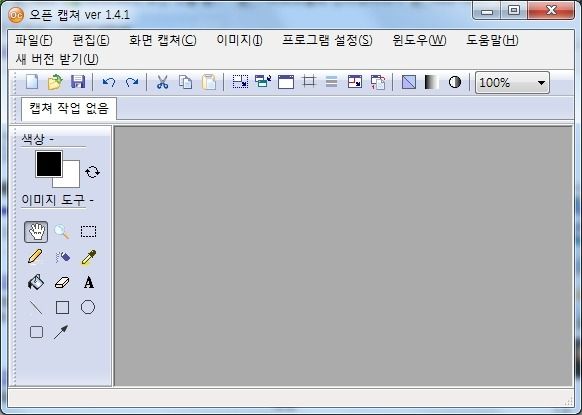582x415 pixels.
Task: Start region capture with dashed-rectangle icon
Action: (x=240, y=82)
